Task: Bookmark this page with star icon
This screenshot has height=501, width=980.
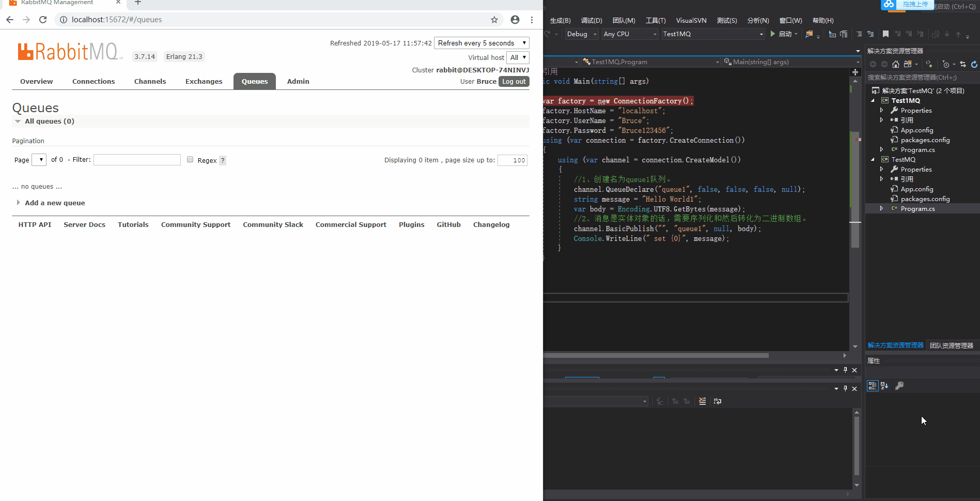Action: click(494, 20)
